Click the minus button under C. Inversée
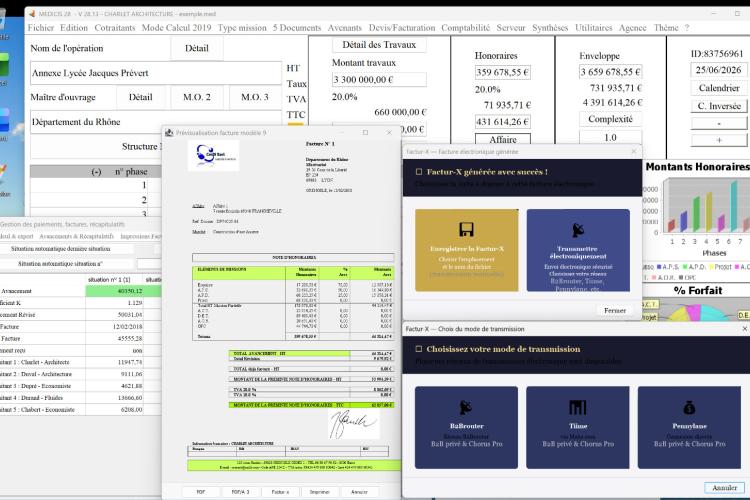The height and width of the screenshot is (500, 750). [x=719, y=123]
